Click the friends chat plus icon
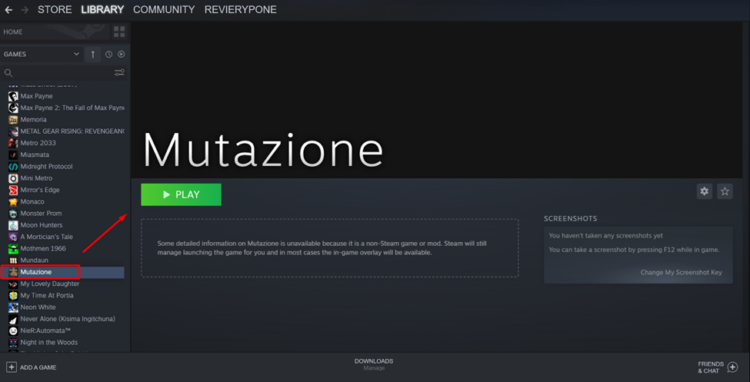 click(732, 367)
